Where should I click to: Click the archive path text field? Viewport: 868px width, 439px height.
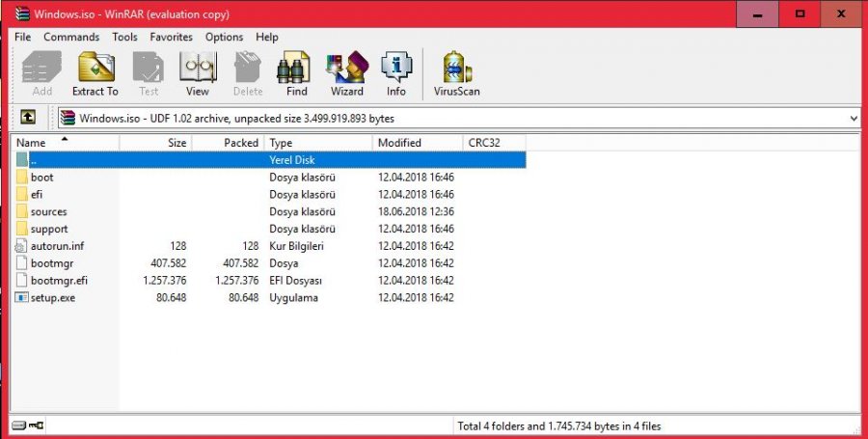tap(459, 118)
